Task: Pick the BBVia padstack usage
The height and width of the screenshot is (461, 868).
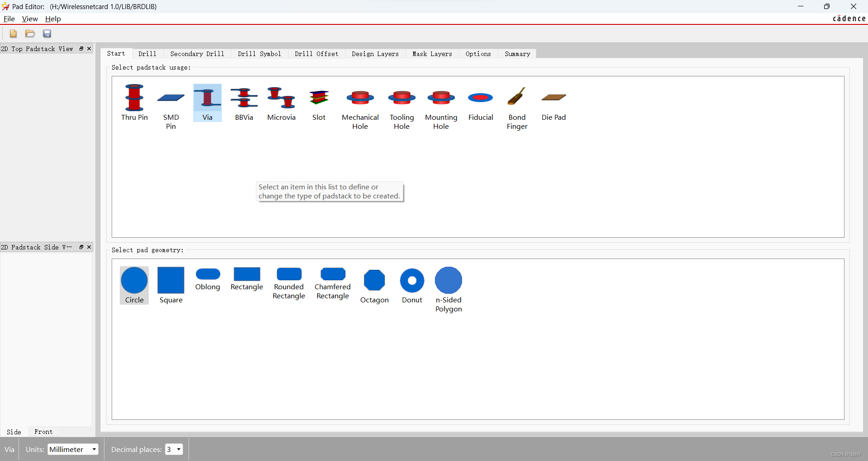Action: tap(244, 103)
